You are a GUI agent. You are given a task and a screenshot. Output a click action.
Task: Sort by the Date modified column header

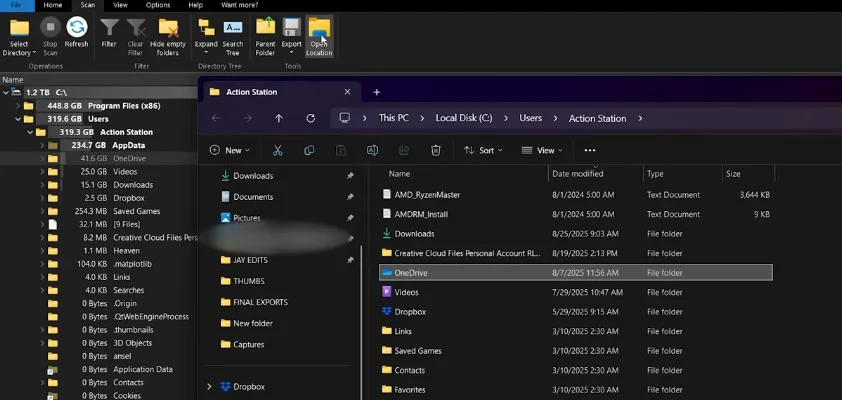[577, 173]
